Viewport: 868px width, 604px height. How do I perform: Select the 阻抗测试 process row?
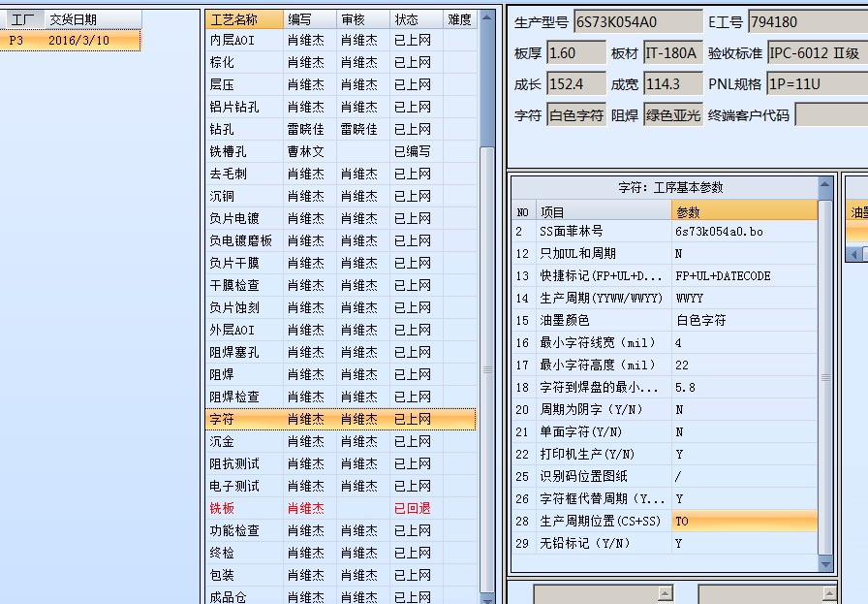[340, 463]
